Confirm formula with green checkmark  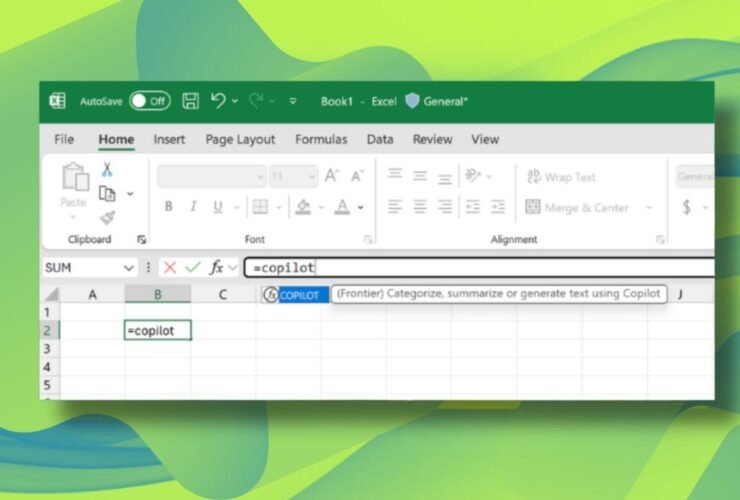[193, 268]
